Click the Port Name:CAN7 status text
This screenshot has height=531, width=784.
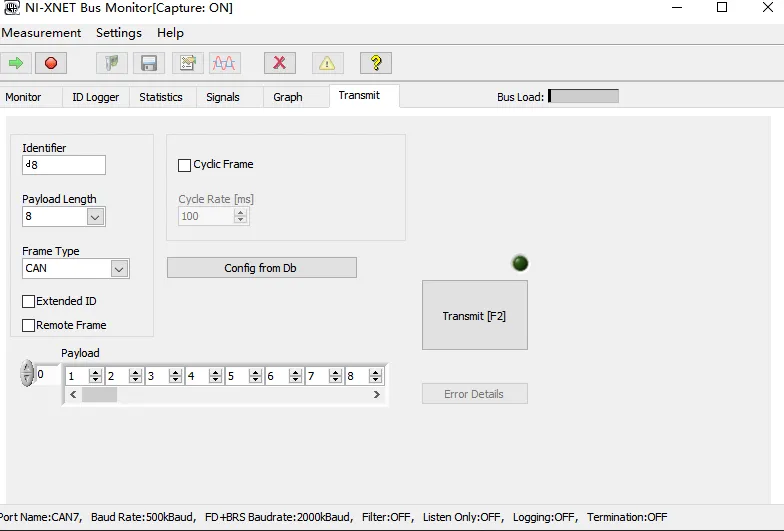pos(41,517)
